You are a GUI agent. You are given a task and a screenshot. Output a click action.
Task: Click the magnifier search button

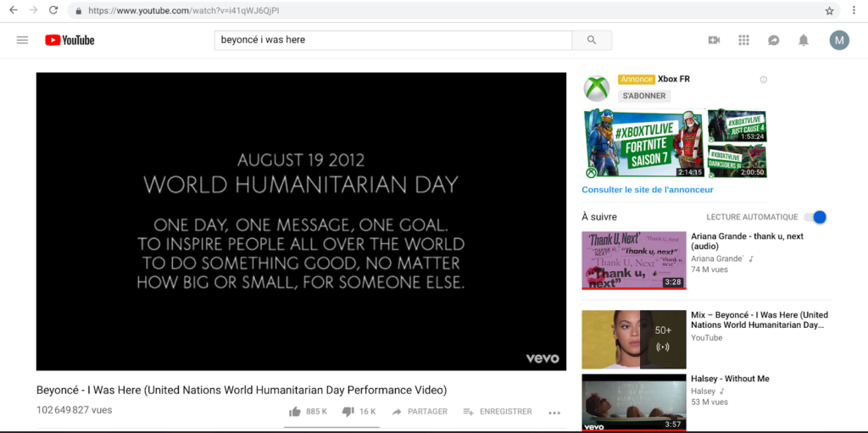click(x=592, y=40)
